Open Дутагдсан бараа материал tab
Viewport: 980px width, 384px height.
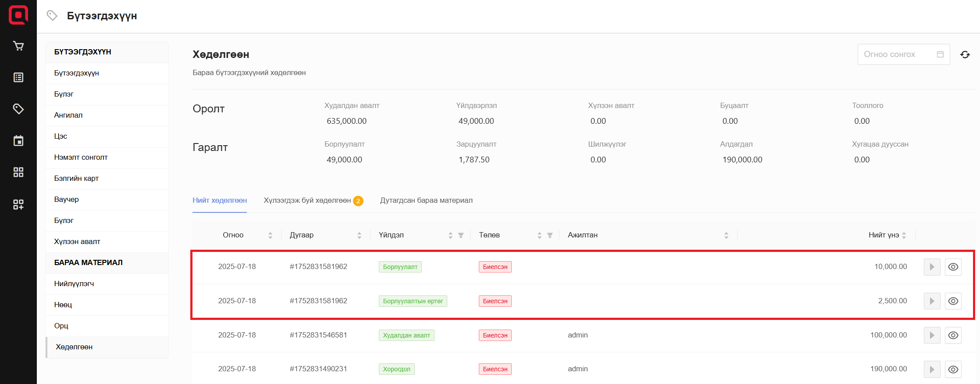(x=426, y=201)
